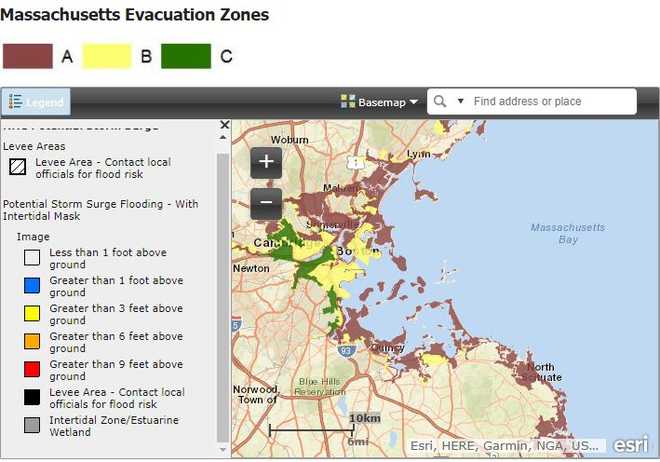Click the Zone C green swatch
This screenshot has width=660, height=462.
(x=185, y=56)
